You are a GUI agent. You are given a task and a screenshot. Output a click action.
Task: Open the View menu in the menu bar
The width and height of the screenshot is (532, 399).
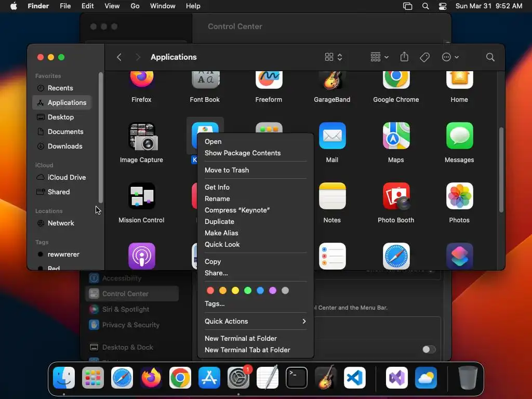(112, 6)
